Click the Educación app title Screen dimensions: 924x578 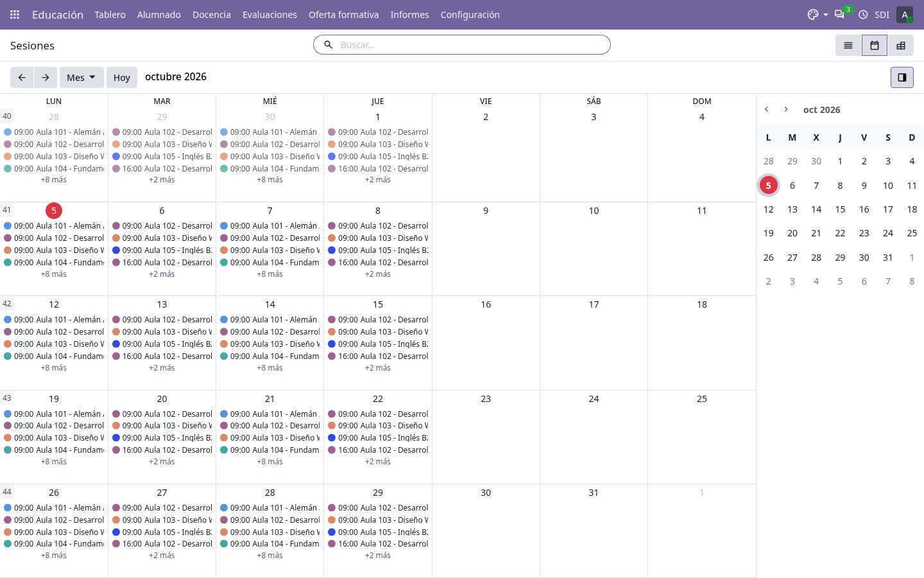pyautogui.click(x=58, y=14)
